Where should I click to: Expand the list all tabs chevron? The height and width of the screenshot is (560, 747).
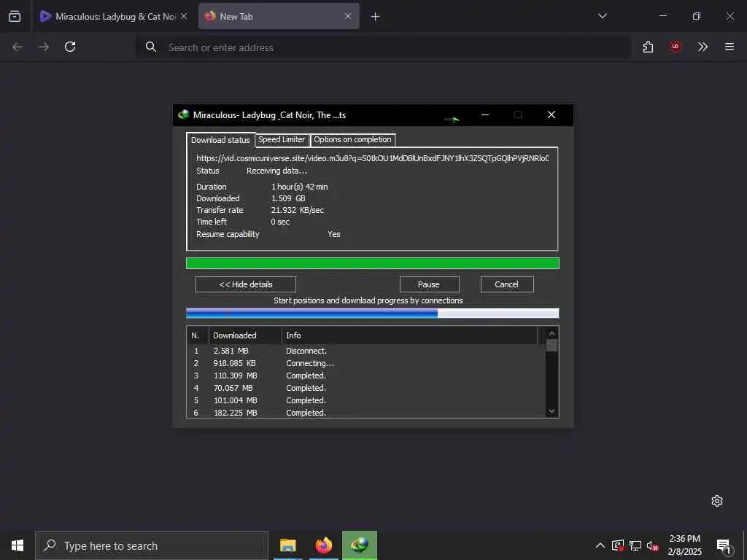click(x=603, y=16)
